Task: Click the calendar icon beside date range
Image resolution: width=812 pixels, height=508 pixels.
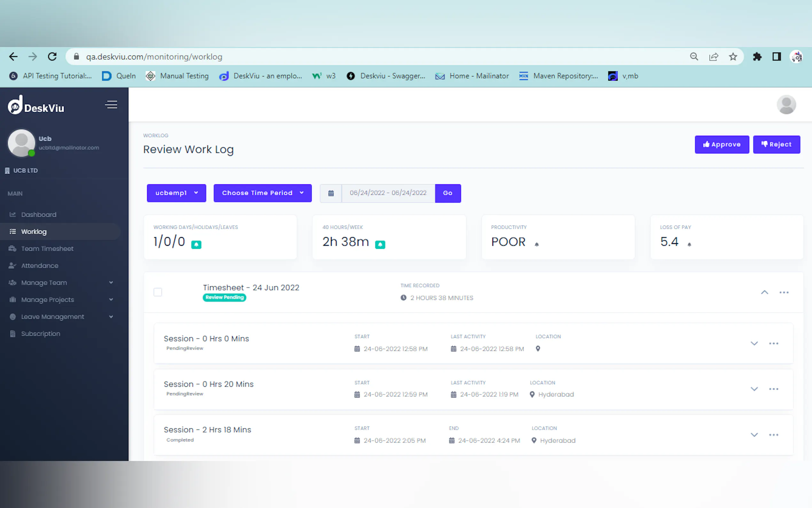Action: [331, 193]
